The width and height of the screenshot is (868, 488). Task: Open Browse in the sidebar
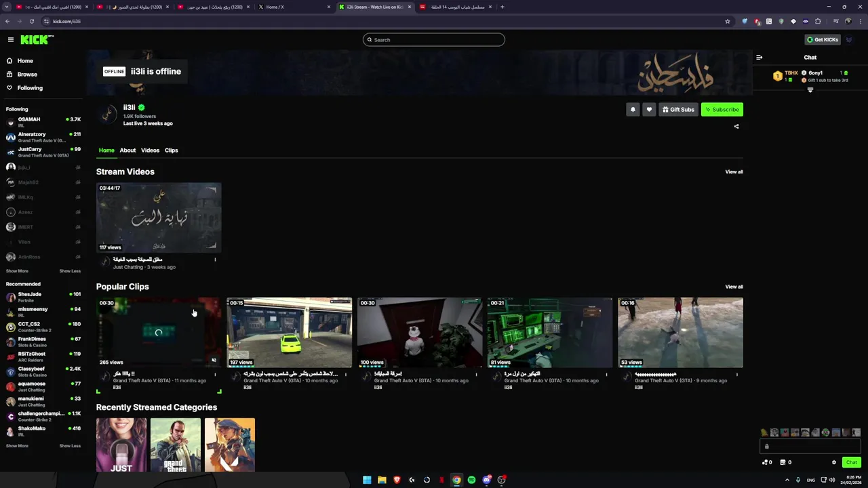[27, 75]
